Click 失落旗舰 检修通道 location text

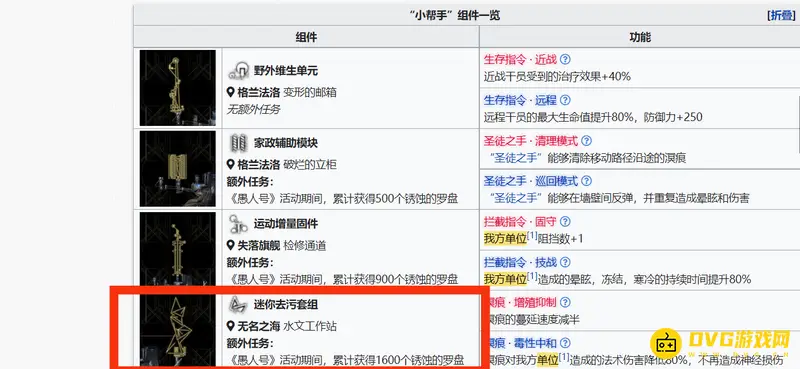[x=282, y=245]
